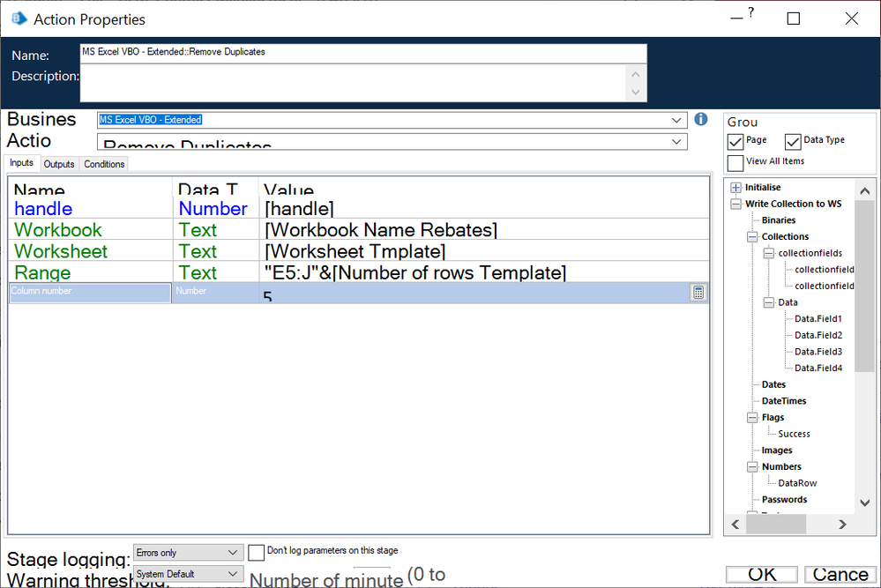
Task: Click the Name column header
Action: (x=90, y=188)
